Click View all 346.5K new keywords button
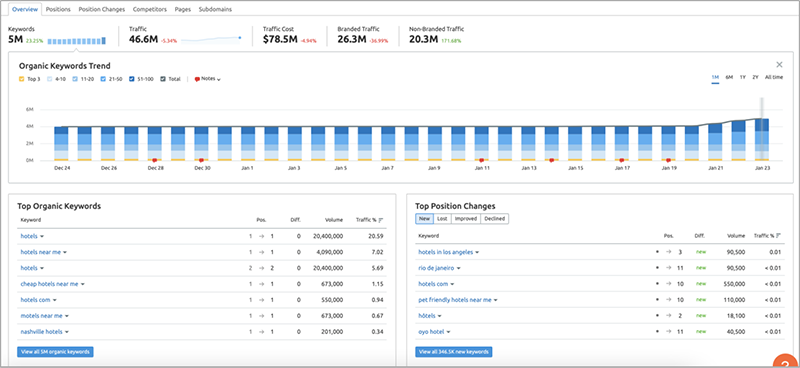The width and height of the screenshot is (800, 368). tap(454, 352)
